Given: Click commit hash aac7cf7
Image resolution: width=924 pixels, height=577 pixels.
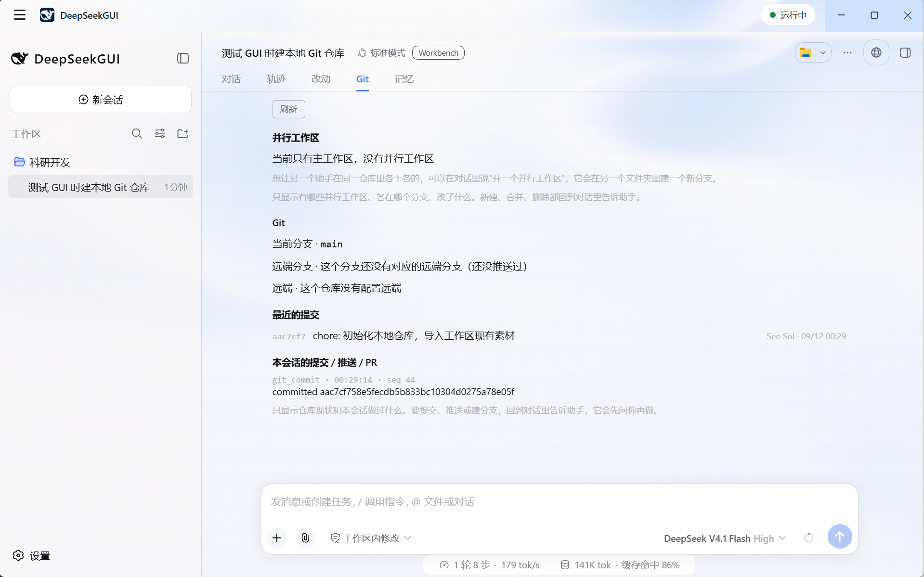Looking at the screenshot, I should click(289, 336).
